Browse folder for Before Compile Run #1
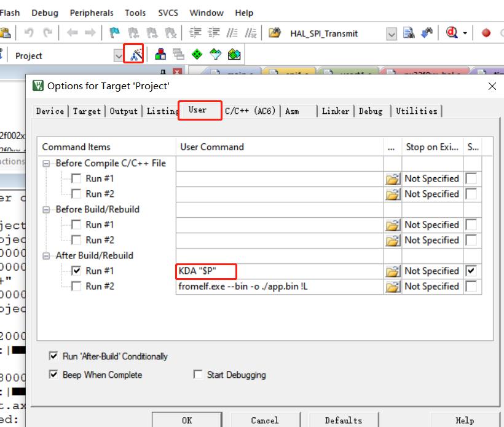Image resolution: width=504 pixels, height=427 pixels. tap(392, 179)
